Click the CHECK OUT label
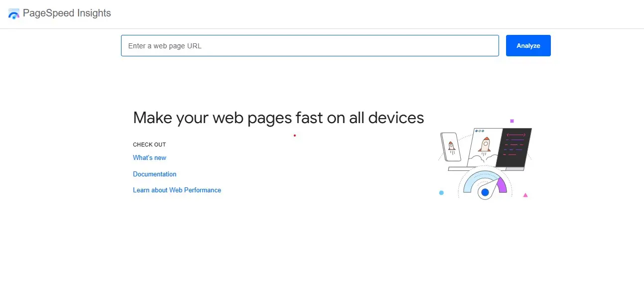644x297 pixels. coord(149,145)
